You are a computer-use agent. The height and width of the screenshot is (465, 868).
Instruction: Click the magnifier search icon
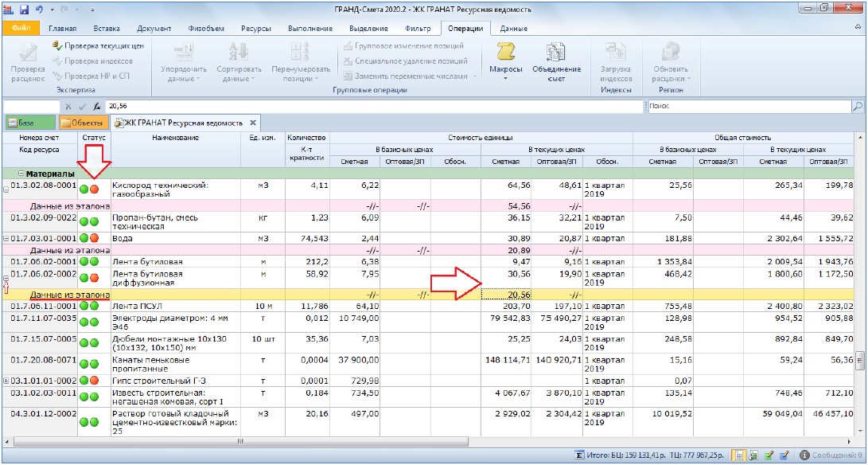[858, 106]
